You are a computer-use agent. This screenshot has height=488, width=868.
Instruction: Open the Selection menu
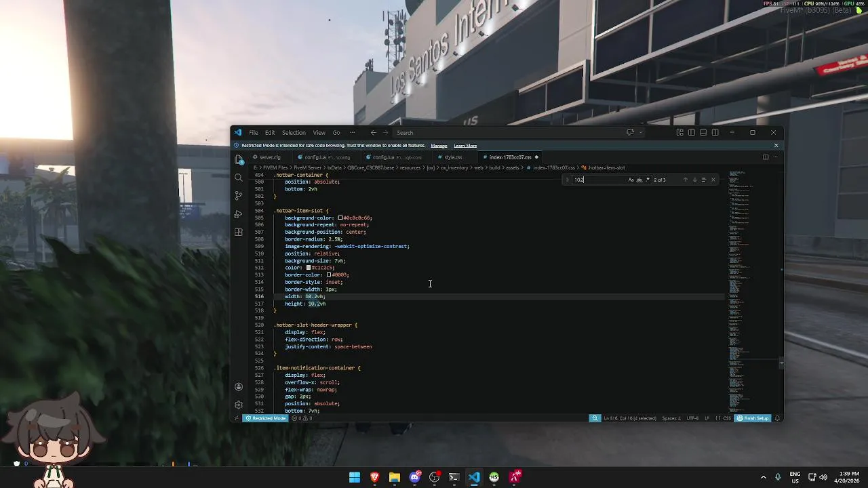[294, 133]
